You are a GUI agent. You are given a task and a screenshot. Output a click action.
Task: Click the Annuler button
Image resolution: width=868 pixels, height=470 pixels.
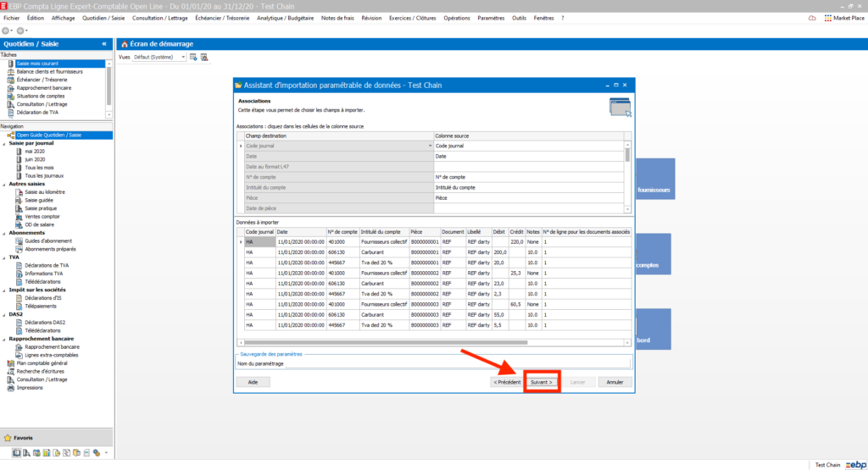tap(615, 382)
